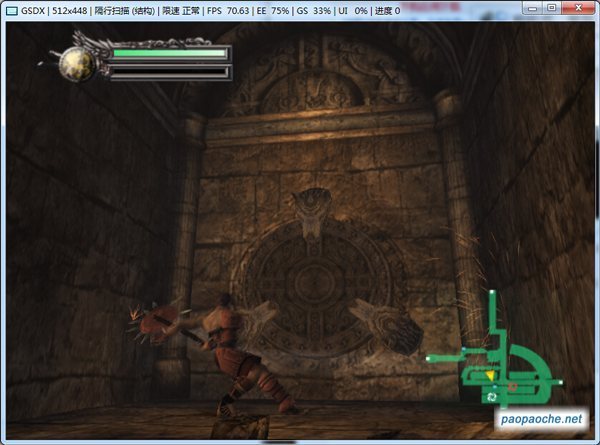The width and height of the screenshot is (600, 445).
Task: Click the red marker on the minimap
Action: pyautogui.click(x=512, y=387)
